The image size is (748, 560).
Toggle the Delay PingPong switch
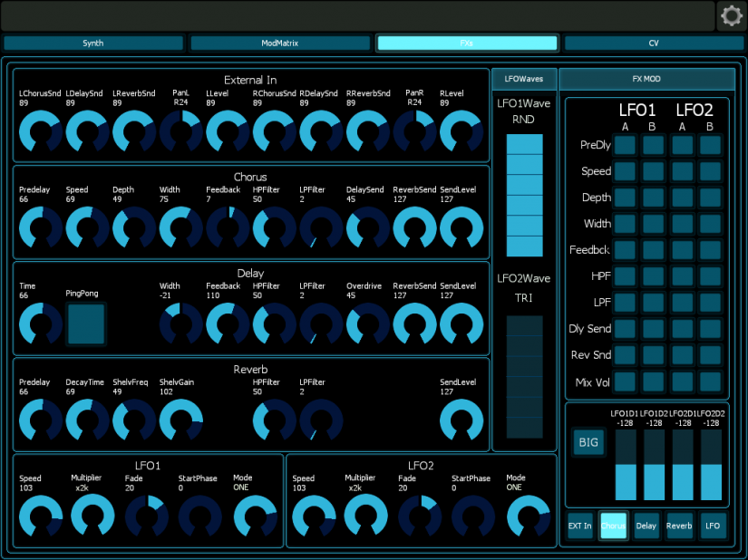click(x=86, y=323)
